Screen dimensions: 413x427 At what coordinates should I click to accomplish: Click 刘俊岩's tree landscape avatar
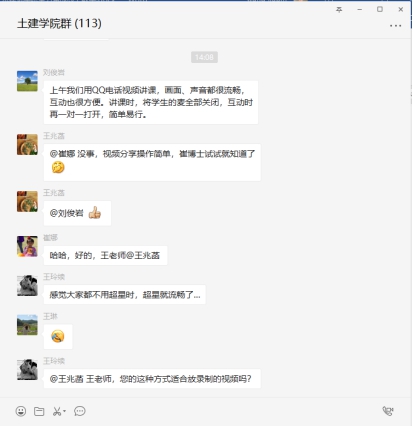click(x=27, y=81)
